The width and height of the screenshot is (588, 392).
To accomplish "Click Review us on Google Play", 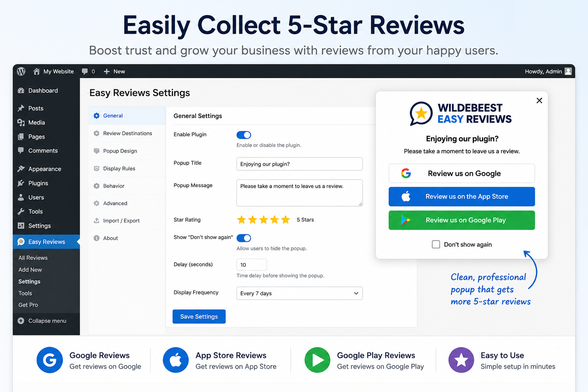I will pos(462,220).
